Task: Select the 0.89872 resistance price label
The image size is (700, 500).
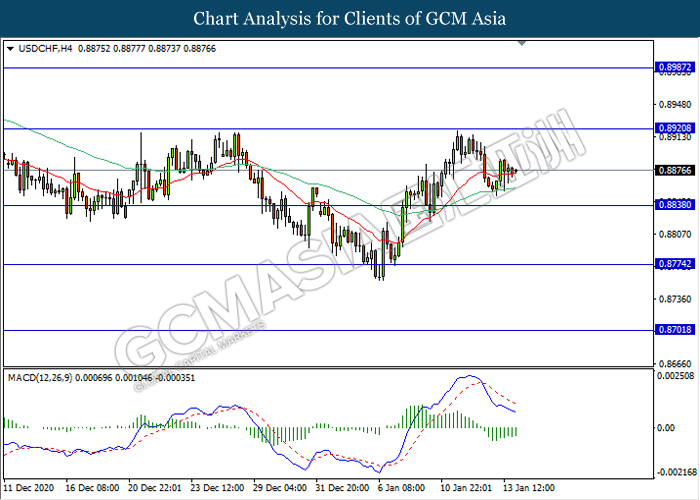Action: [x=673, y=67]
